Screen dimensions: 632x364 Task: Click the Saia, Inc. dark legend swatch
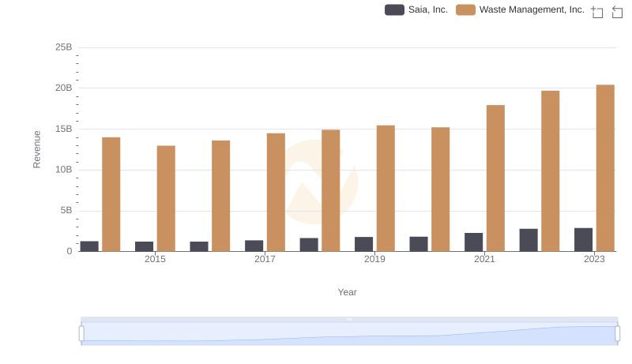click(x=394, y=9)
